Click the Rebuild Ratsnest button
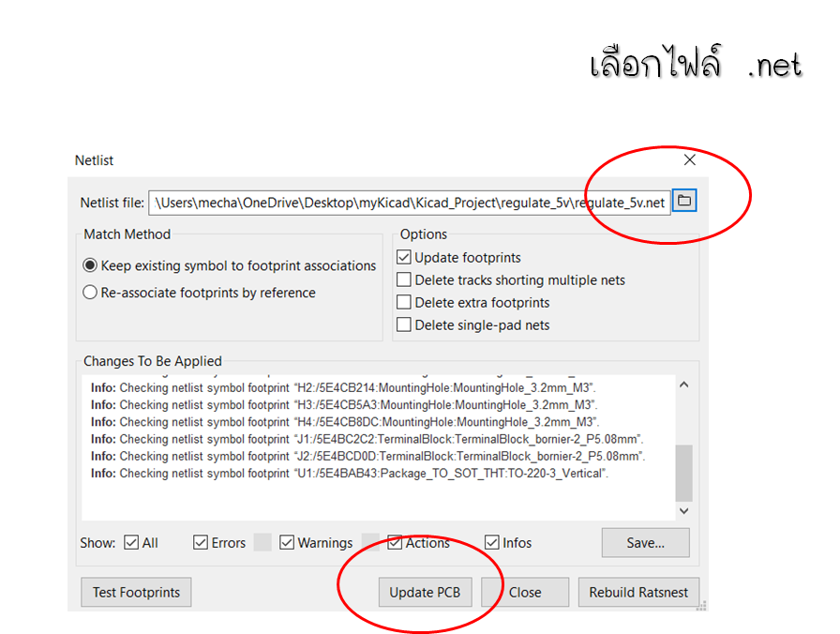Viewport: 840px width, 634px height. point(638,592)
